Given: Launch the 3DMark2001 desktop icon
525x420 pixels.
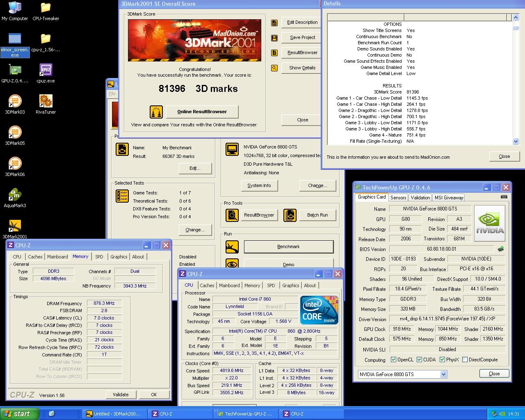Looking at the screenshot, I should (15, 230).
